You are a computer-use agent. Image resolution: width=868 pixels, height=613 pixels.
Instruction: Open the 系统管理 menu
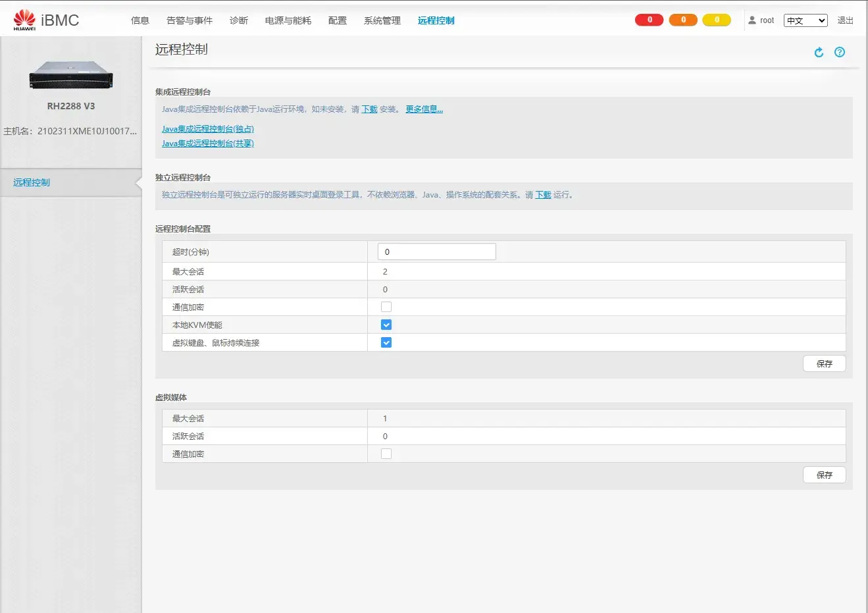point(382,20)
